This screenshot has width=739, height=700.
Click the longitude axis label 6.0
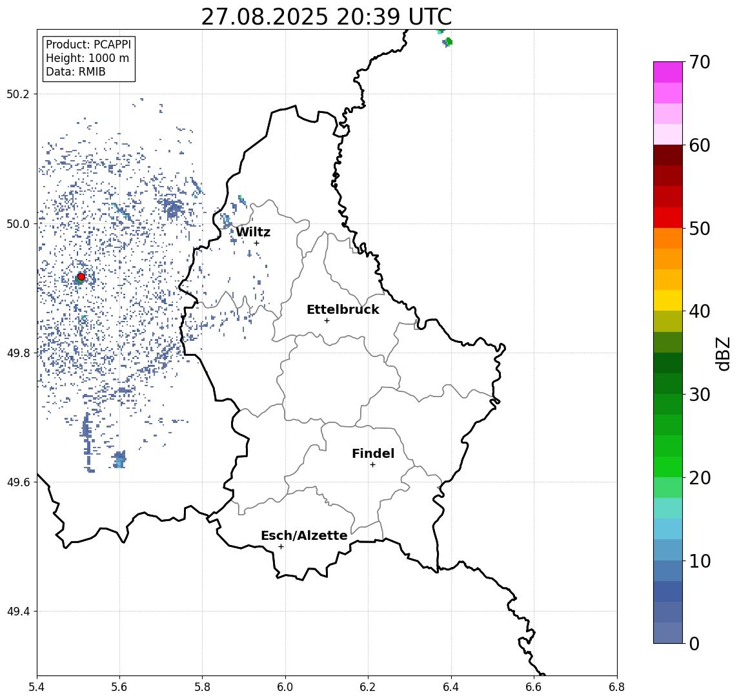[285, 687]
